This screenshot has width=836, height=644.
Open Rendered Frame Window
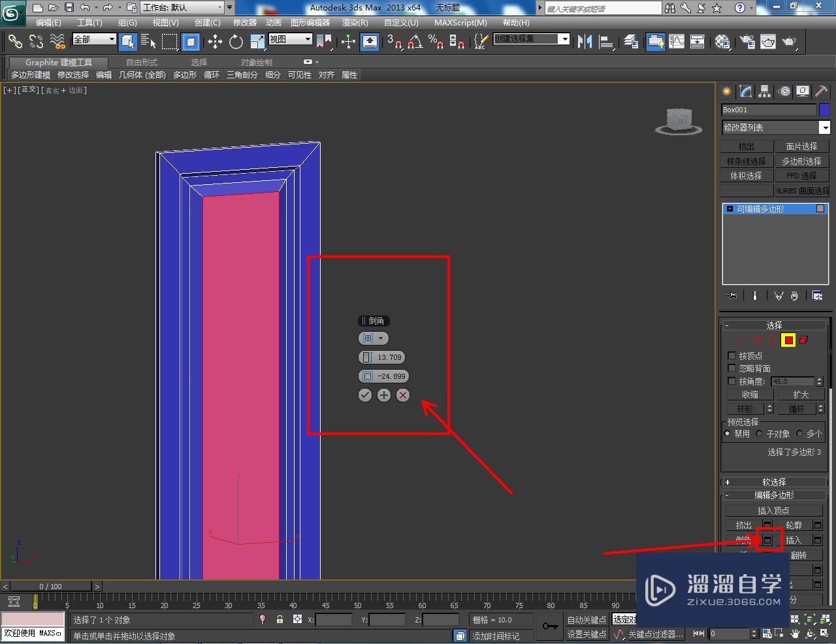coord(768,42)
